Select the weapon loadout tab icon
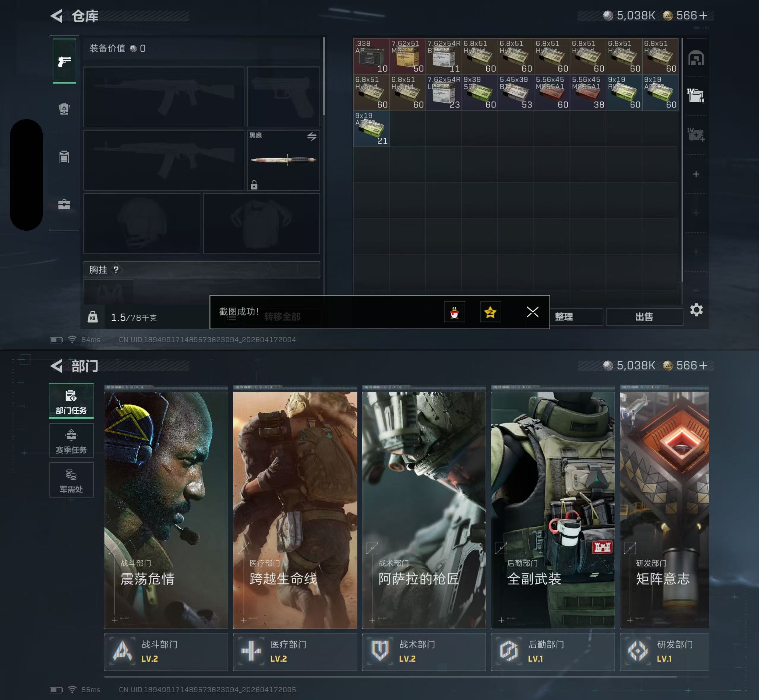The image size is (759, 700). click(64, 61)
